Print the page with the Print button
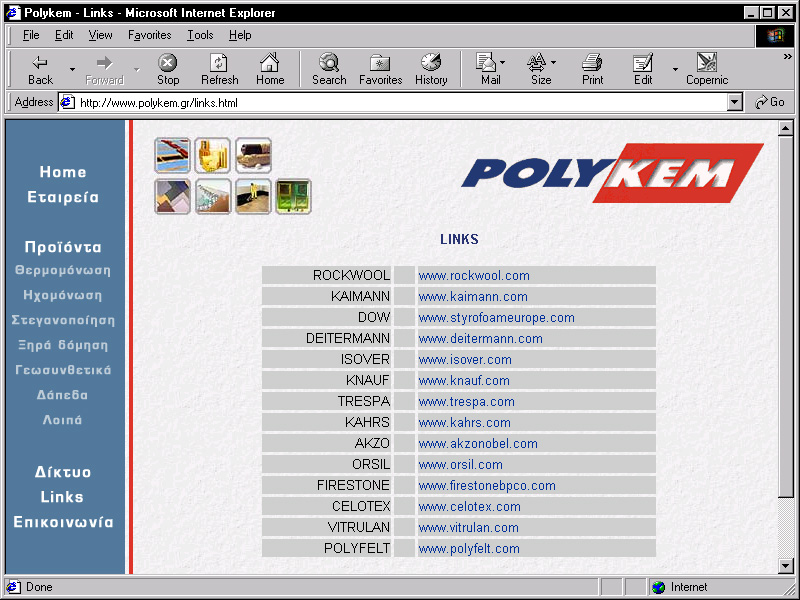 point(592,69)
